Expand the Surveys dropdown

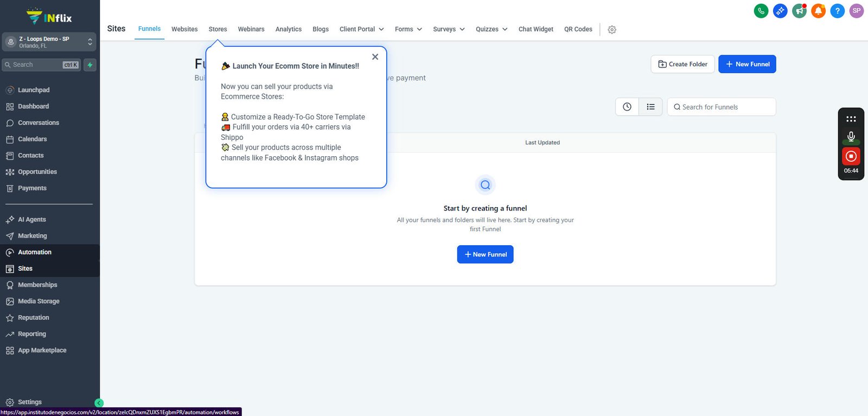(x=449, y=29)
